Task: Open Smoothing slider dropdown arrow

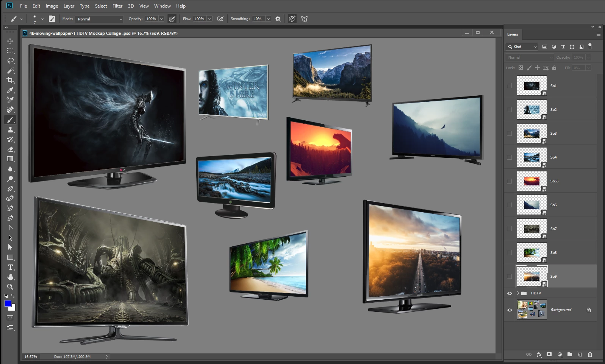Action: [x=268, y=19]
